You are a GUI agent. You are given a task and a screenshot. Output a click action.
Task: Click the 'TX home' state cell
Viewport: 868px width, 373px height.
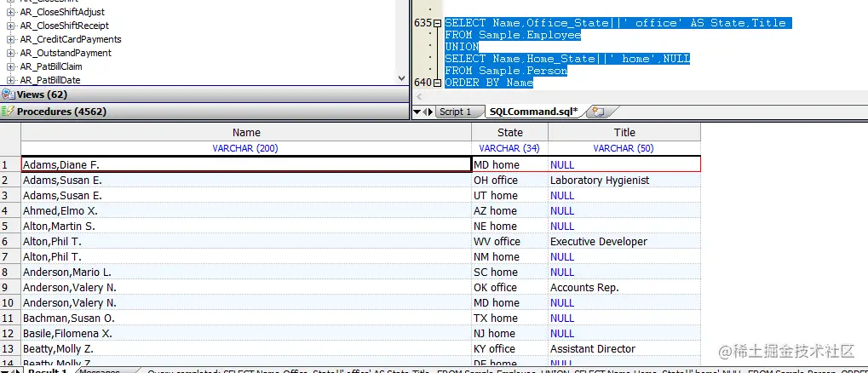tap(510, 318)
